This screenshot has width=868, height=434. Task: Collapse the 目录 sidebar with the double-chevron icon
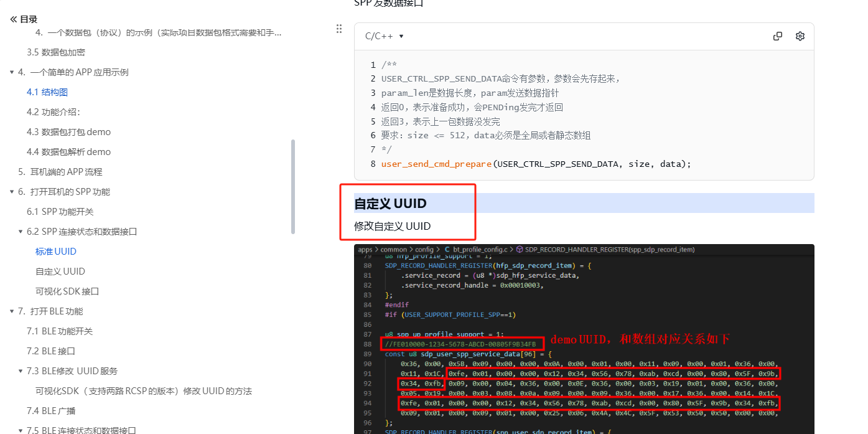pyautogui.click(x=13, y=19)
